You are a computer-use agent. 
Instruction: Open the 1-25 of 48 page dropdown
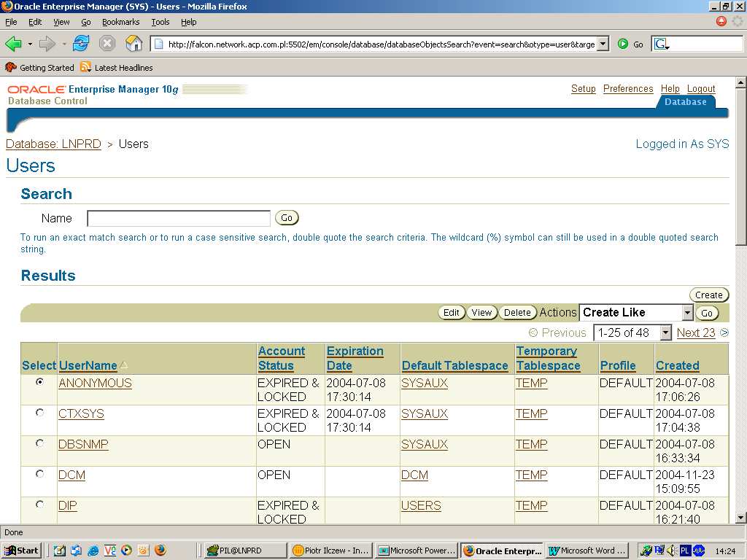pos(632,332)
